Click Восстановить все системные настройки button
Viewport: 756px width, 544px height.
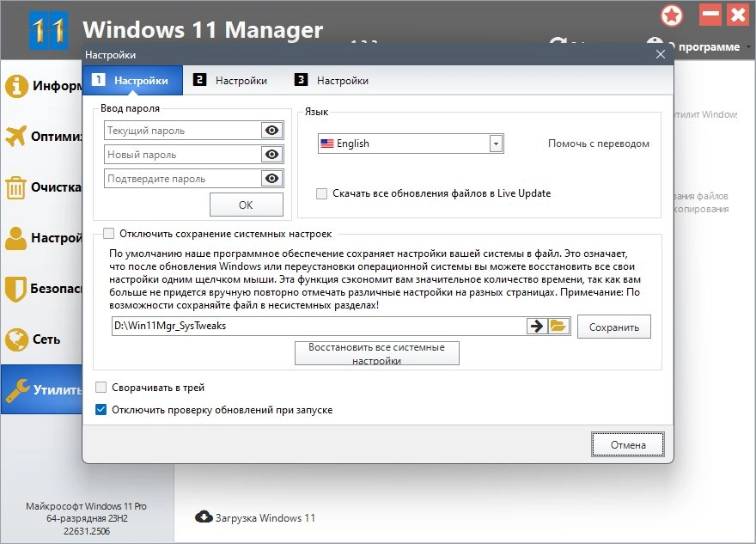(376, 353)
